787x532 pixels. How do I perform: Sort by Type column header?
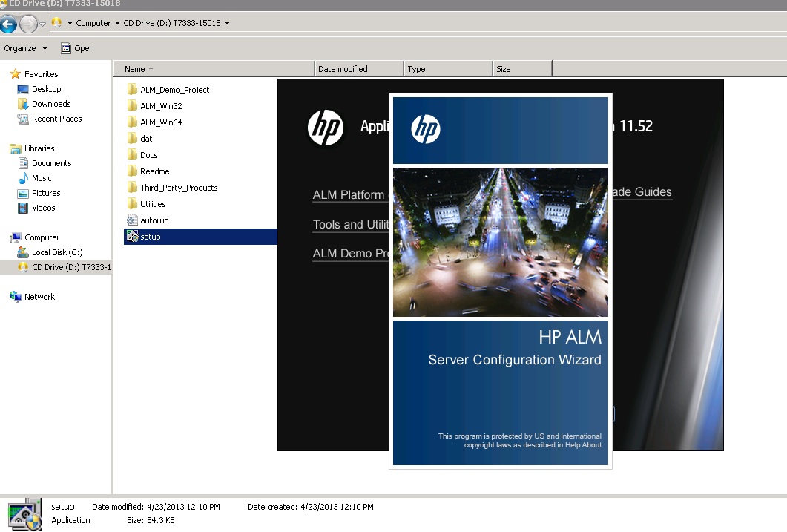(448, 69)
